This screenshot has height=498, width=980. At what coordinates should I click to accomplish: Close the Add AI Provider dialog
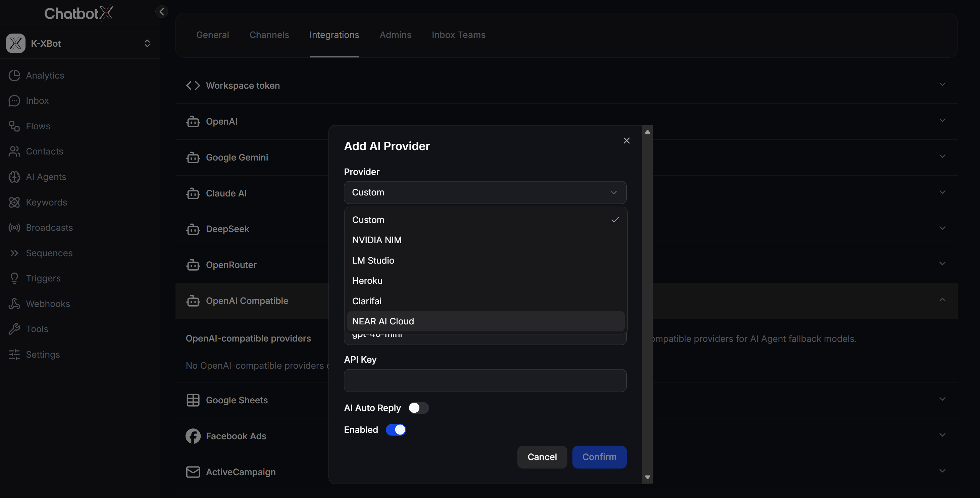(x=627, y=140)
